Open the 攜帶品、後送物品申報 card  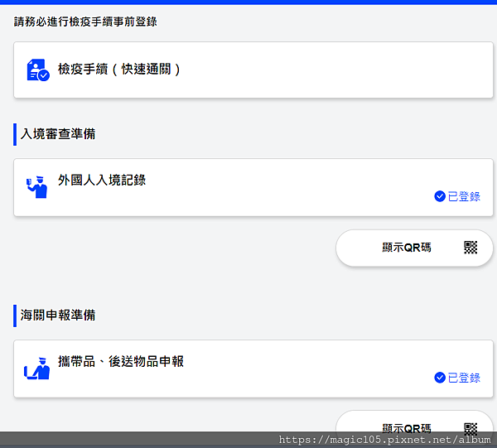pos(253,369)
